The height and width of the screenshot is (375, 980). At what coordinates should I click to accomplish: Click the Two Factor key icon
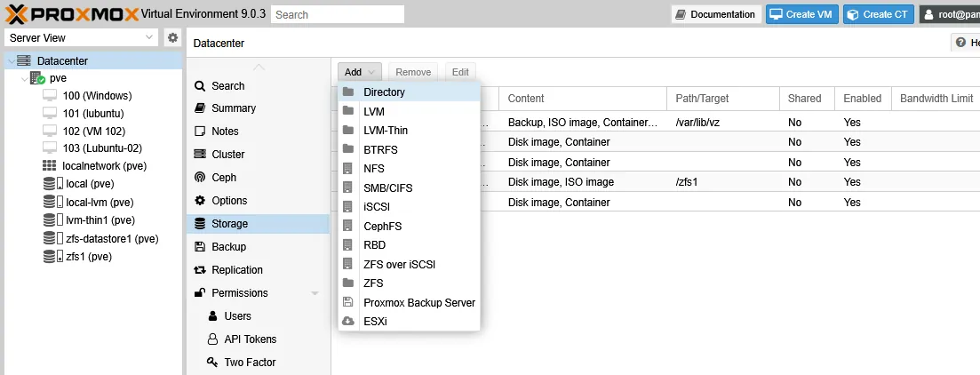[x=212, y=363]
